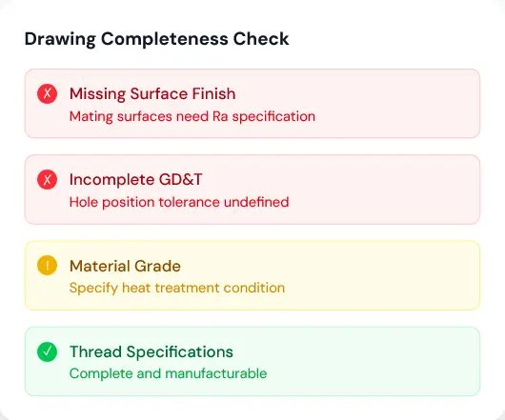Click the red X icon beside Incomplete GD&T

point(47,180)
